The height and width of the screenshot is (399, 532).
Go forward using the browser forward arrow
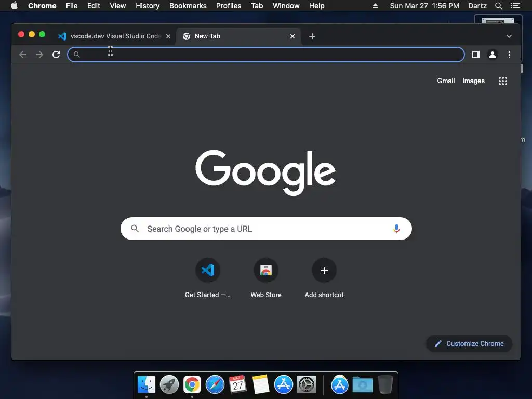39,55
